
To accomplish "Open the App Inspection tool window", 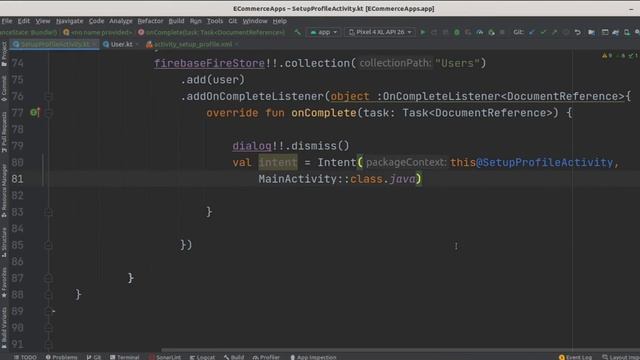I will pos(313,357).
